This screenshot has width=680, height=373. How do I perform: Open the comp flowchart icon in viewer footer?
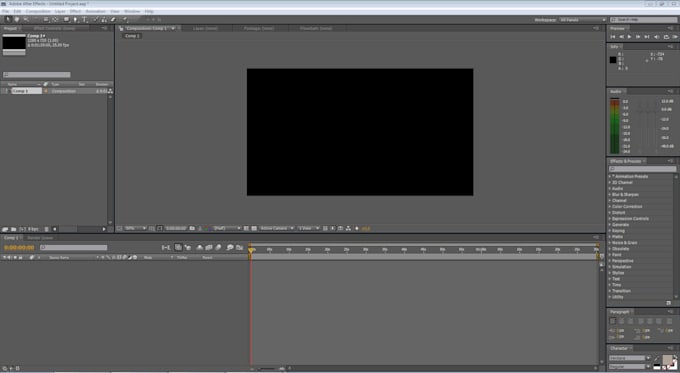click(348, 228)
